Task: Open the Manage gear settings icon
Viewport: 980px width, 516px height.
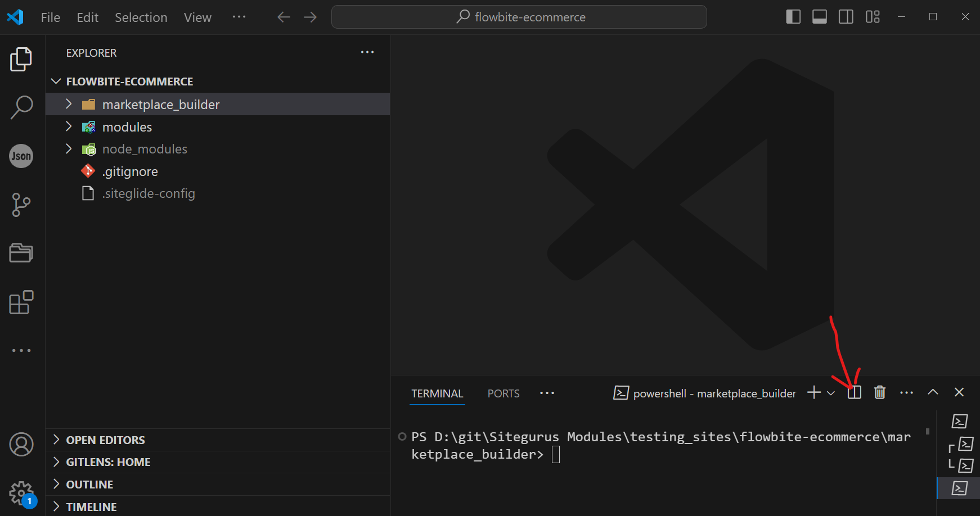Action: tap(21, 494)
